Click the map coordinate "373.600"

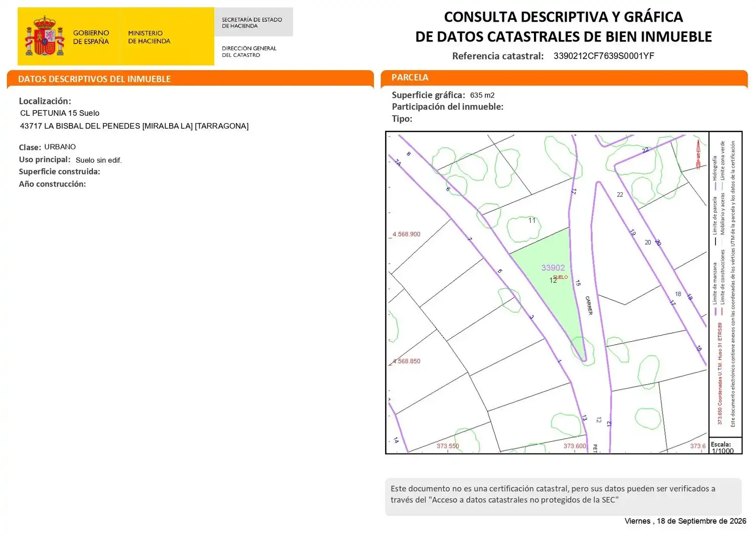pos(575,446)
